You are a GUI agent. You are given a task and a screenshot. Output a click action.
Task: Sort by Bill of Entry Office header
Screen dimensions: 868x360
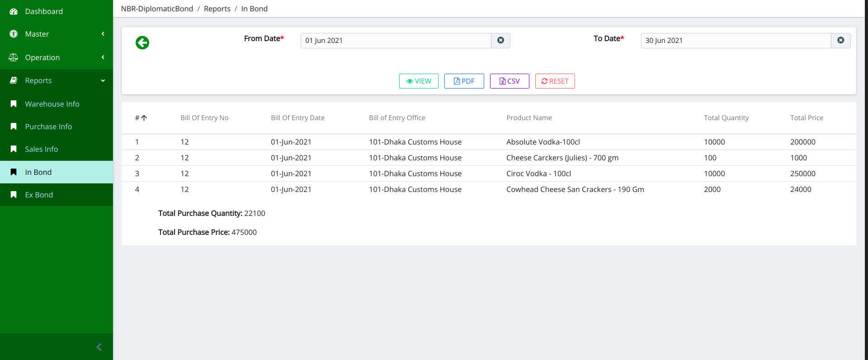coord(397,118)
